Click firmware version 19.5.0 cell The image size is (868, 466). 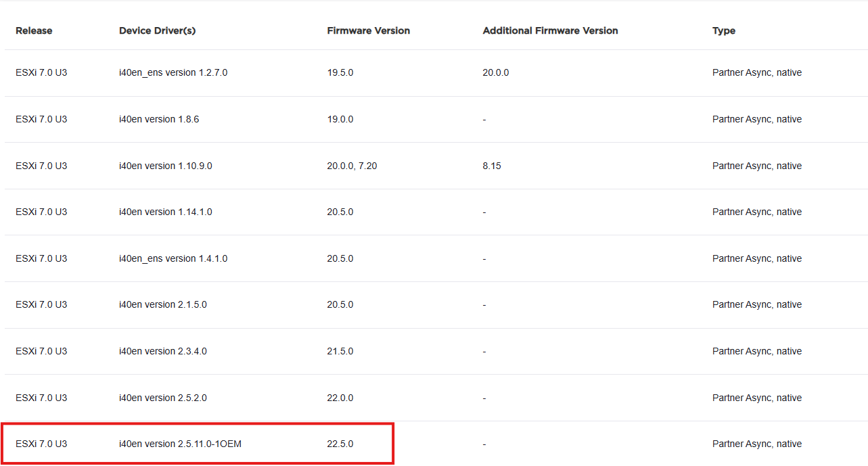340,72
